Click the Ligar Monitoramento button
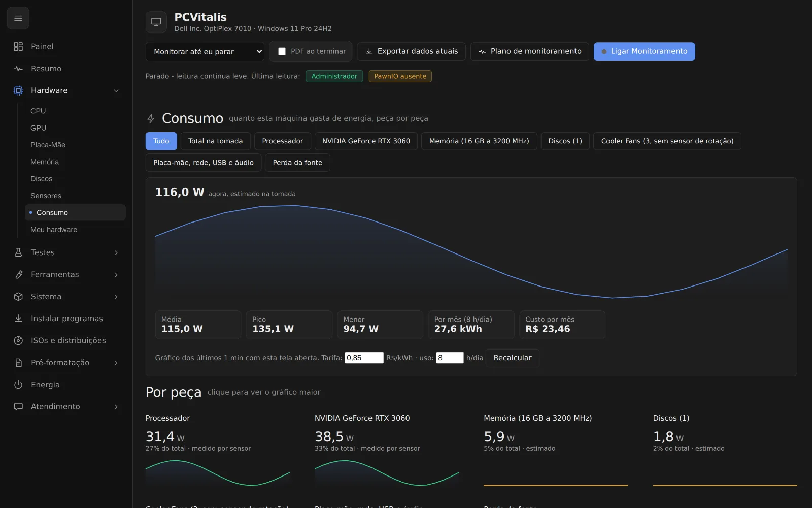This screenshot has width=812, height=508. [x=645, y=51]
